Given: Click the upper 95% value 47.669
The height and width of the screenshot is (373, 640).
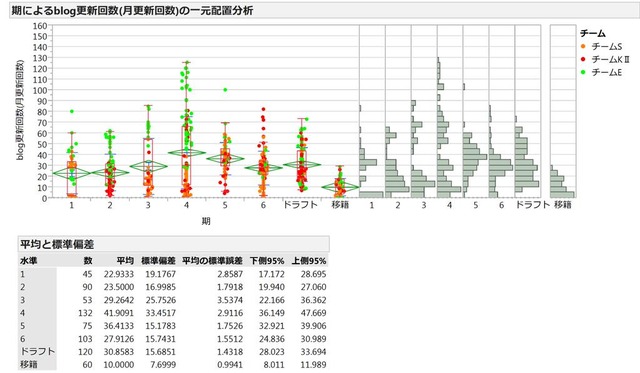Looking at the screenshot, I should click(313, 313).
